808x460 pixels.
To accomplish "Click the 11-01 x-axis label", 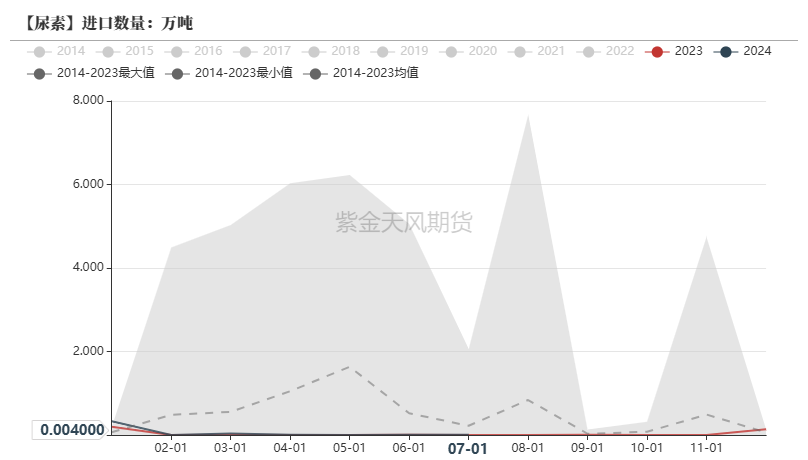I will pyautogui.click(x=707, y=449).
